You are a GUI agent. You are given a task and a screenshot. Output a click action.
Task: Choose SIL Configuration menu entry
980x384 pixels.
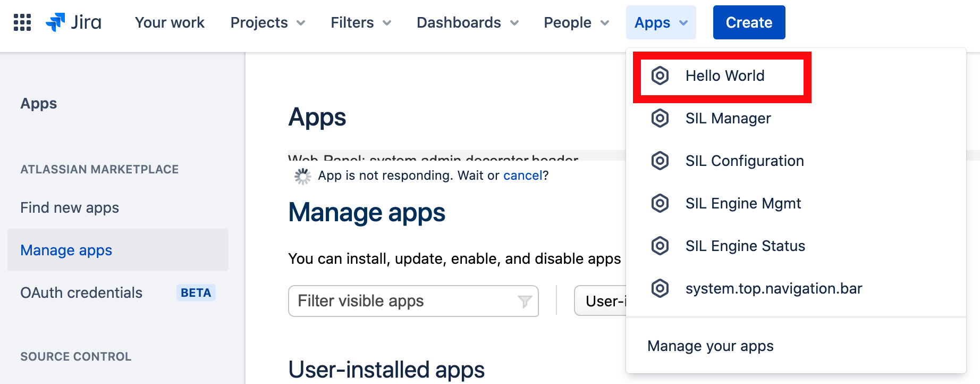796,161
